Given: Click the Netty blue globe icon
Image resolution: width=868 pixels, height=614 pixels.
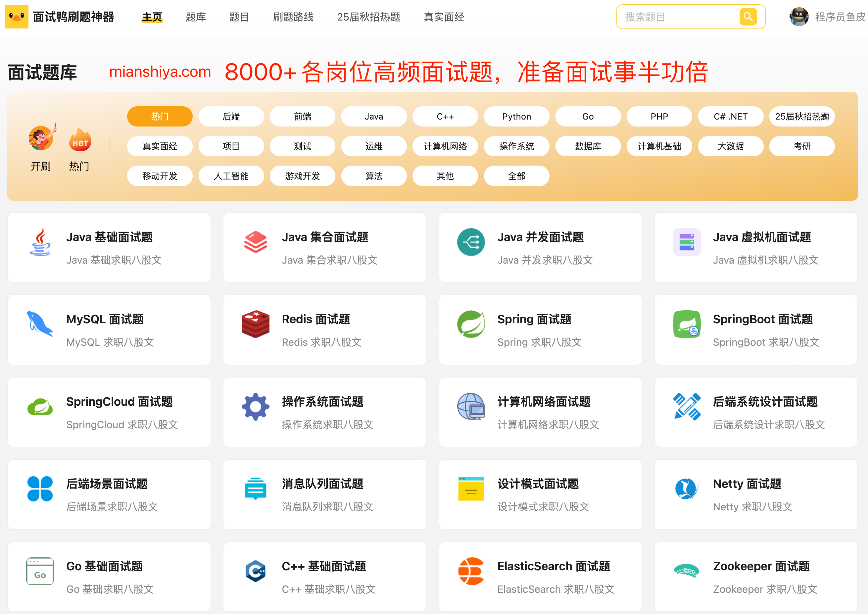Looking at the screenshot, I should [x=686, y=489].
